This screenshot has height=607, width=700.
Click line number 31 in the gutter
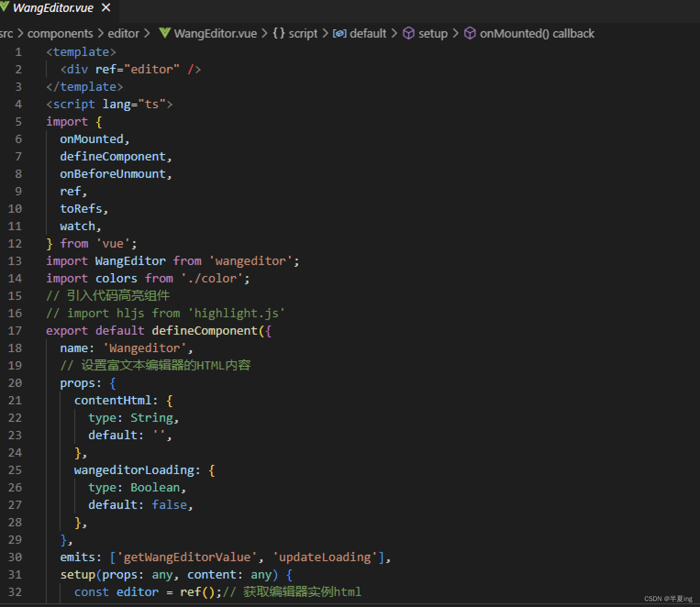pyautogui.click(x=15, y=574)
